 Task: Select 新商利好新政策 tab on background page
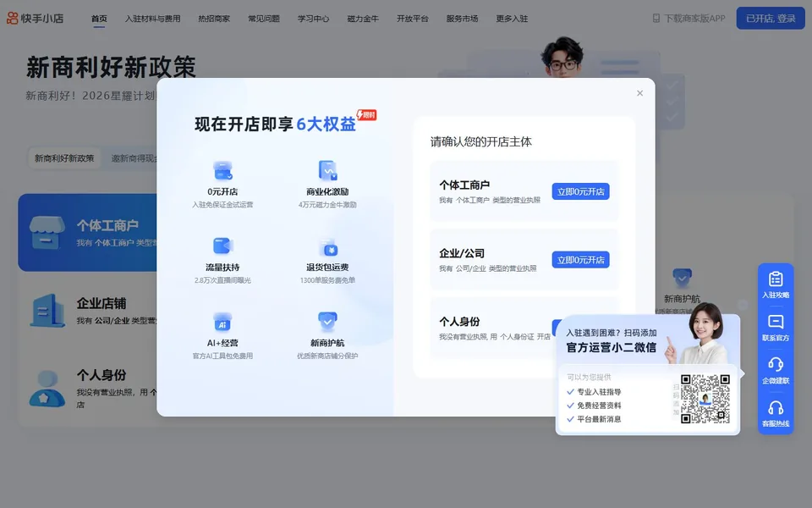pyautogui.click(x=64, y=158)
